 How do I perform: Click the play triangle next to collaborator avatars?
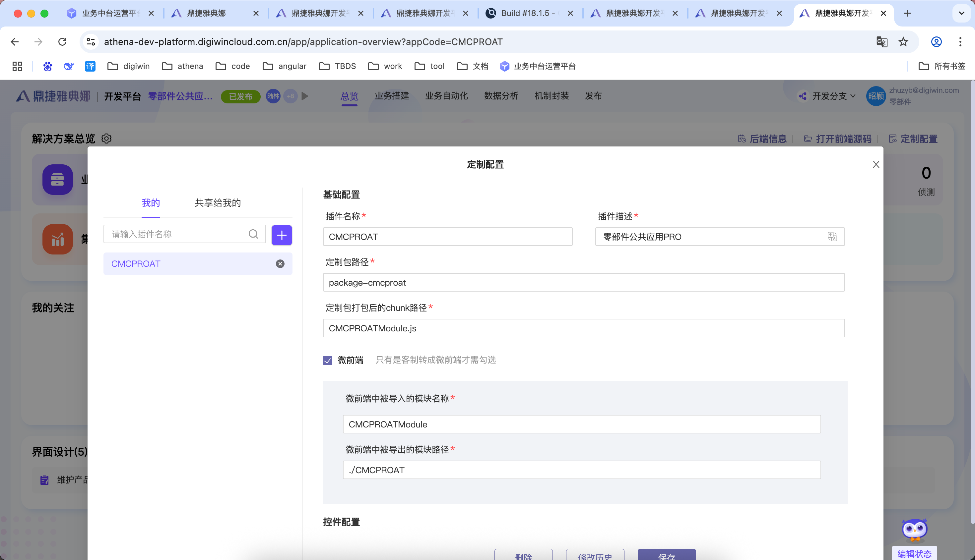pos(305,96)
